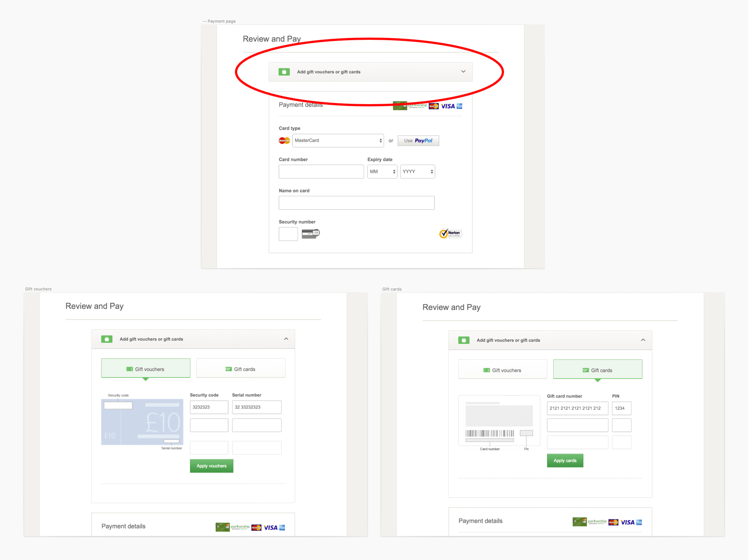Open the MM expiry month dropdown
This screenshot has width=748, height=560.
pyautogui.click(x=382, y=172)
